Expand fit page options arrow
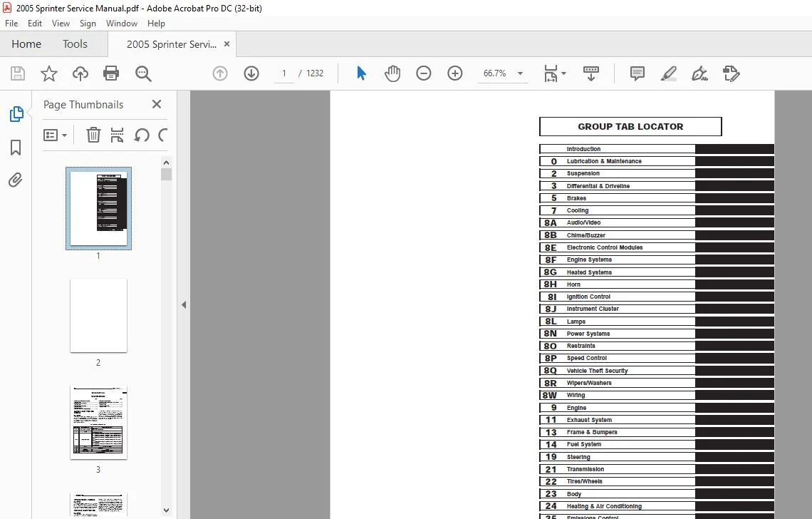The width and height of the screenshot is (812, 519). pos(564,73)
